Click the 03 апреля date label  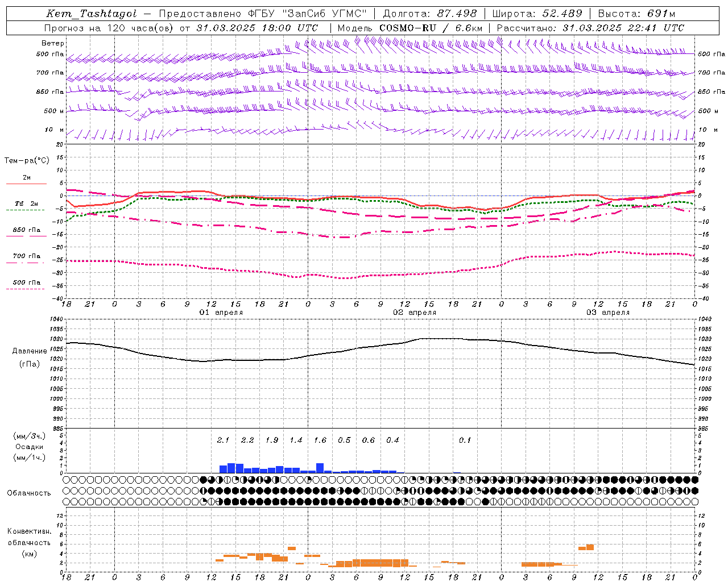(608, 313)
